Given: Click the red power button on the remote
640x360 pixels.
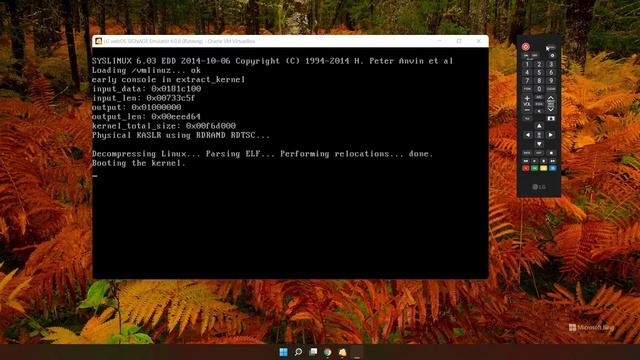Looking at the screenshot, I should coord(526,47).
